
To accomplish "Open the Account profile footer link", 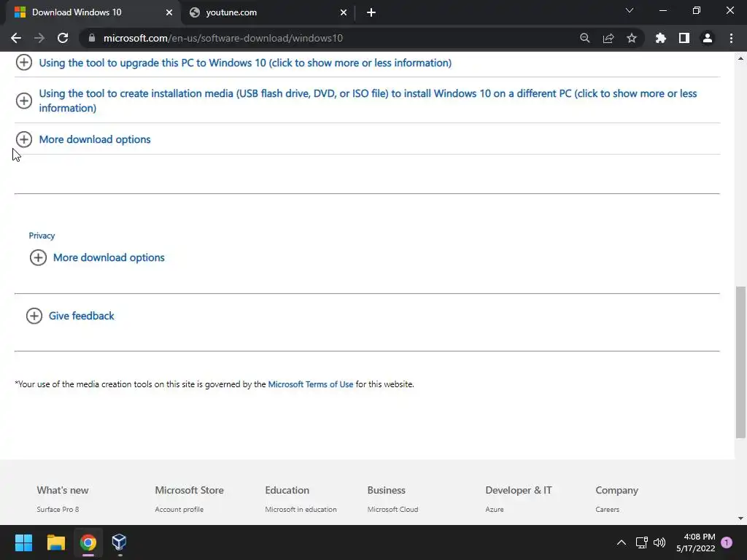I will [179, 509].
